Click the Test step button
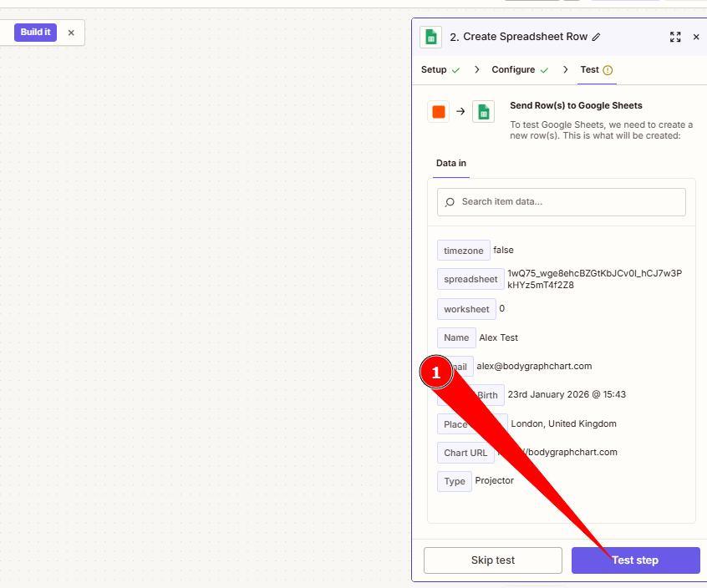This screenshot has height=588, width=707. coord(635,560)
